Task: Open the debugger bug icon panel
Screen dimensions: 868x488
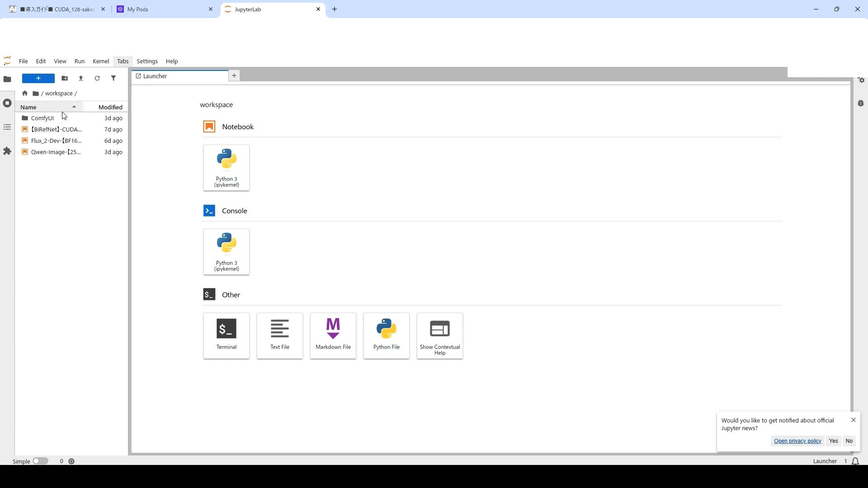Action: tap(861, 103)
